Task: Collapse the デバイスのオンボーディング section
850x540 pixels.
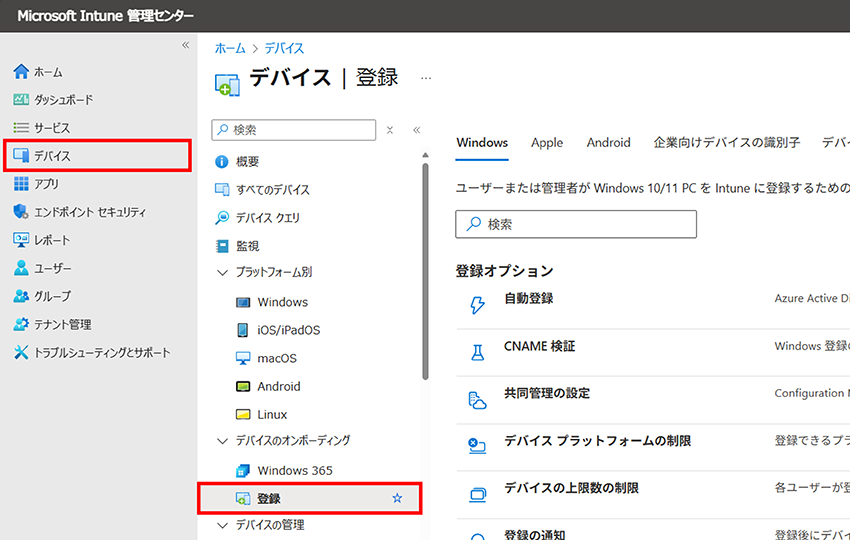Action: coord(222,441)
